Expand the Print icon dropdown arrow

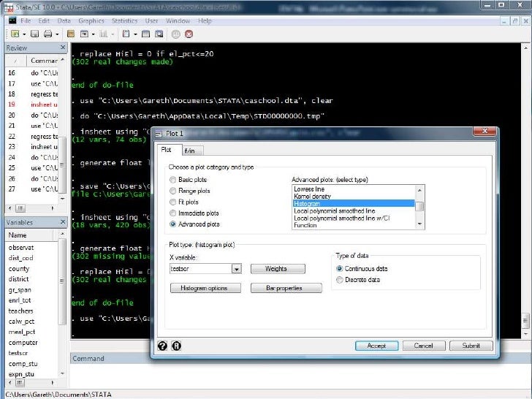click(x=56, y=34)
